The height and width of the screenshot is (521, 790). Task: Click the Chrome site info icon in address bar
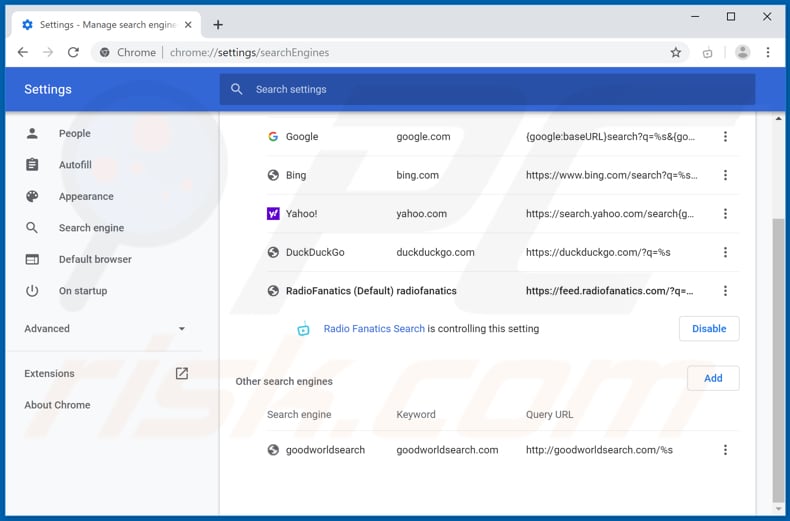click(104, 52)
